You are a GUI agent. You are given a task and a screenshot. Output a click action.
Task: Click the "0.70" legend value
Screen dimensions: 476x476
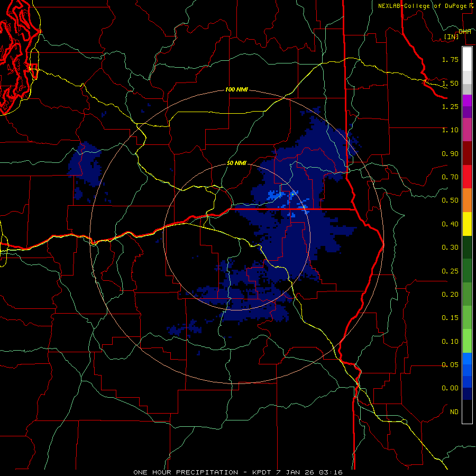[x=450, y=177]
